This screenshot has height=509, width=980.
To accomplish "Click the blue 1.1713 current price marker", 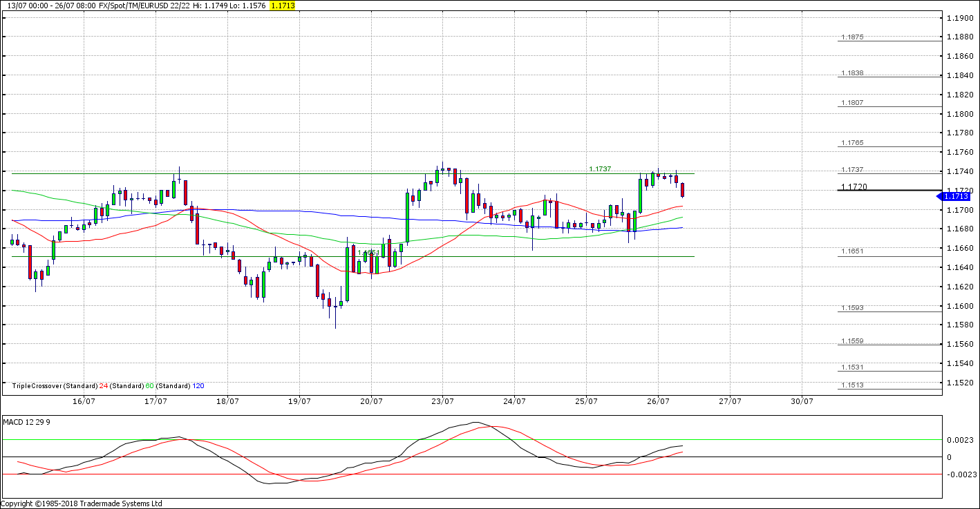I will 958,197.
